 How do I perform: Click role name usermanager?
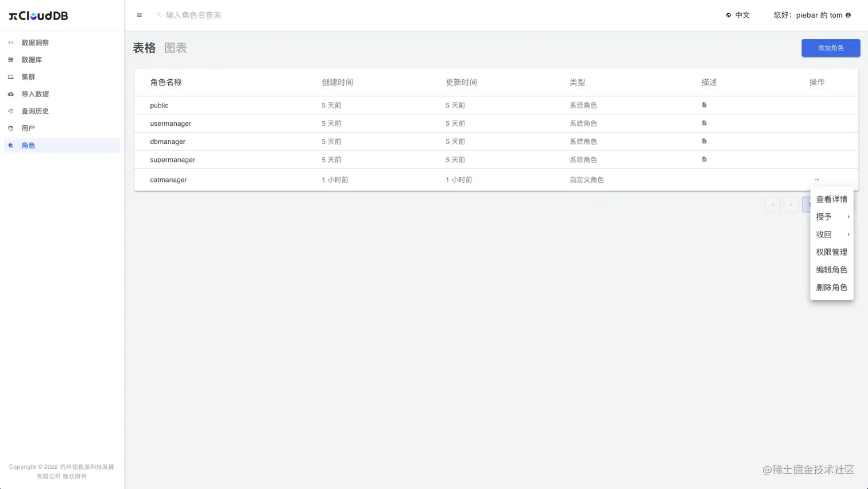(x=170, y=124)
